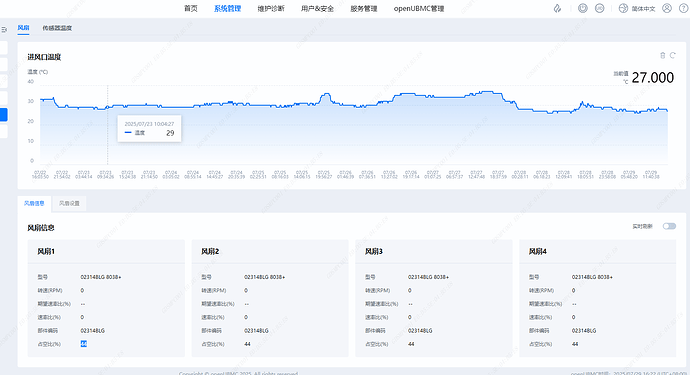The image size is (690, 375).
Task: Click the 风扇2 card title
Action: (210, 251)
